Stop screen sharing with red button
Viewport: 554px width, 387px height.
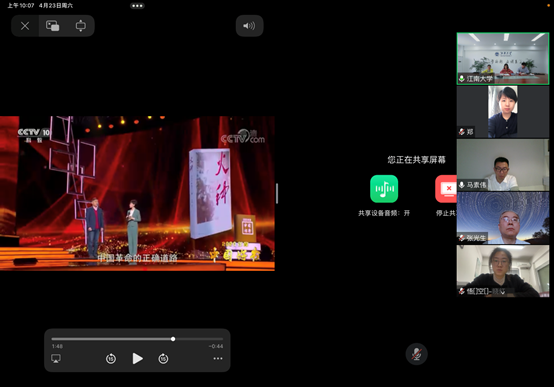[446, 189]
